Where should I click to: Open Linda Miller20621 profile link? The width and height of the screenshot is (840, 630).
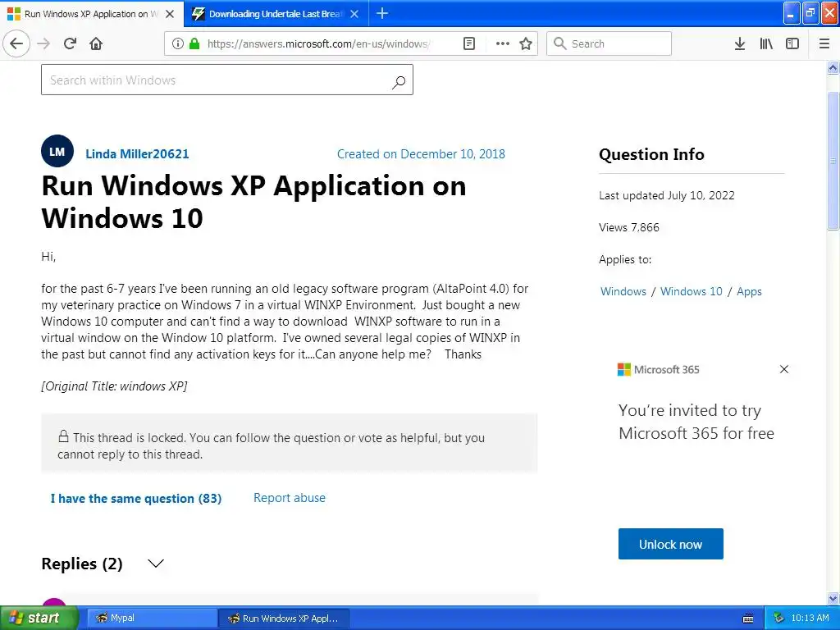(x=137, y=153)
